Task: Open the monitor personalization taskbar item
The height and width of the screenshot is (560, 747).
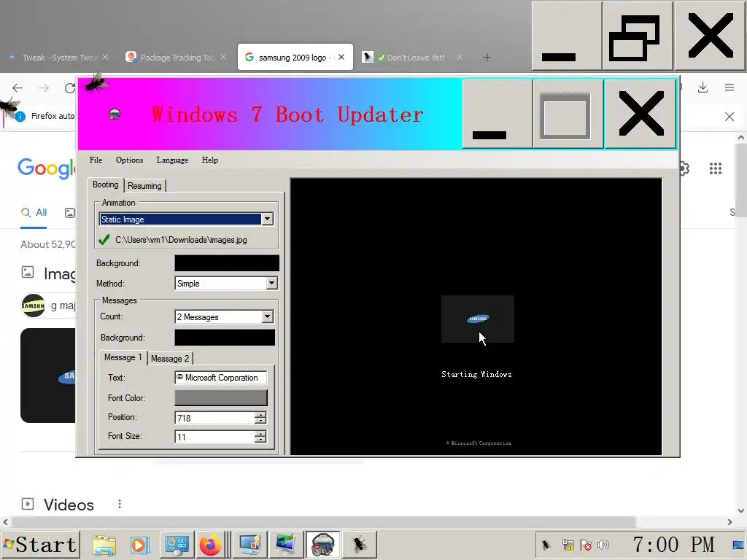Action: point(250,545)
